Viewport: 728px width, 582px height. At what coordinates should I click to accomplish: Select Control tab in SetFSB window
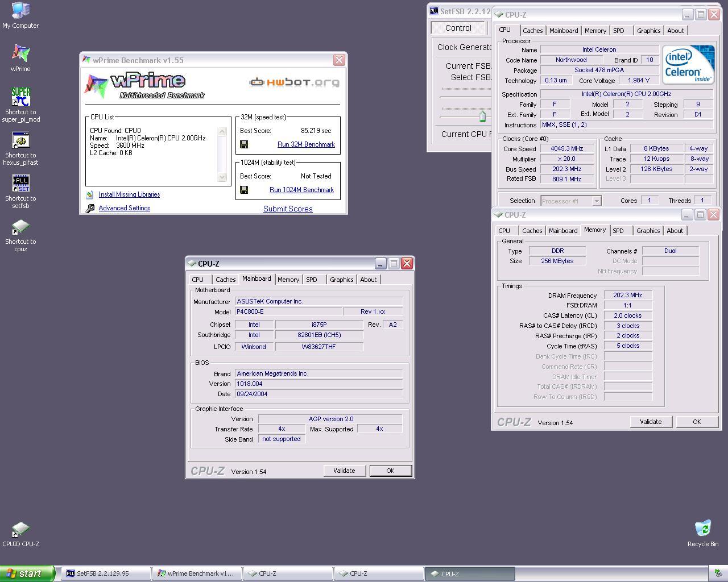point(458,28)
